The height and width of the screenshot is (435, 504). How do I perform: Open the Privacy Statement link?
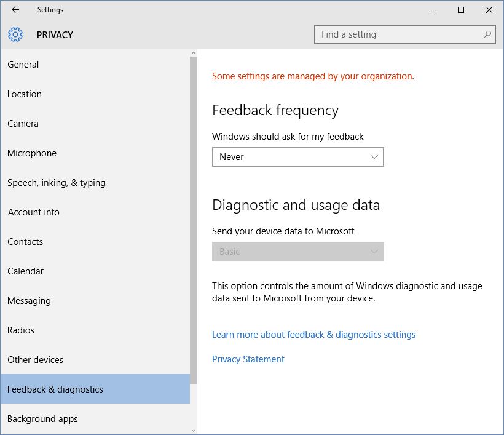(x=248, y=359)
